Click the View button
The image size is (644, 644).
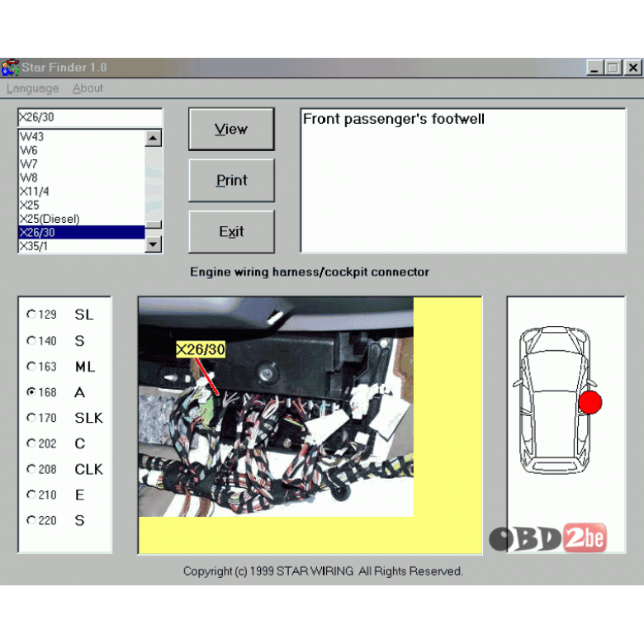[x=231, y=129]
